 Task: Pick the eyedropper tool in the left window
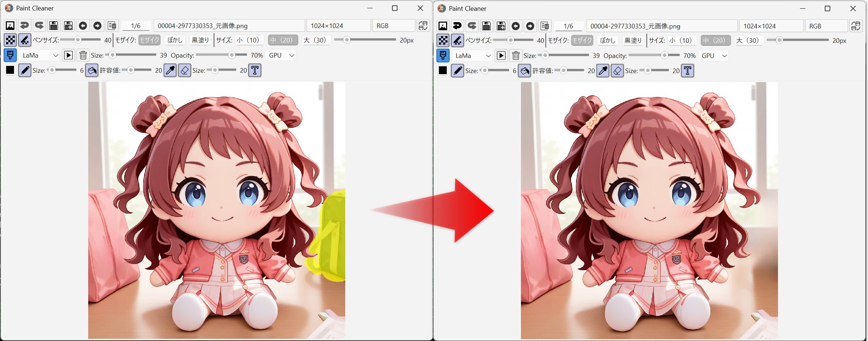(x=170, y=70)
